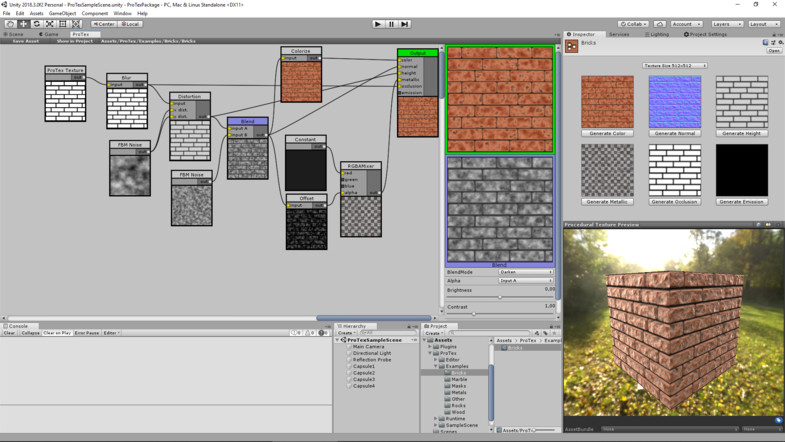Click the Hierarchy search field
Viewport: 785px width, 442px height.
coord(387,333)
